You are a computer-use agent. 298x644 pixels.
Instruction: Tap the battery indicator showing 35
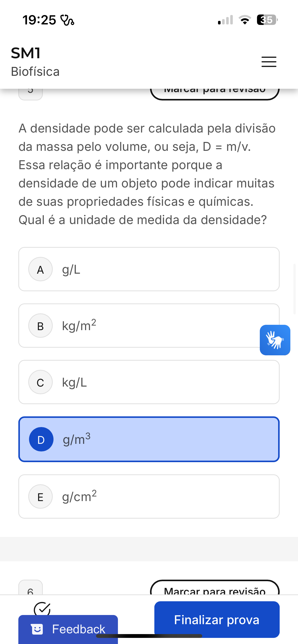[267, 20]
